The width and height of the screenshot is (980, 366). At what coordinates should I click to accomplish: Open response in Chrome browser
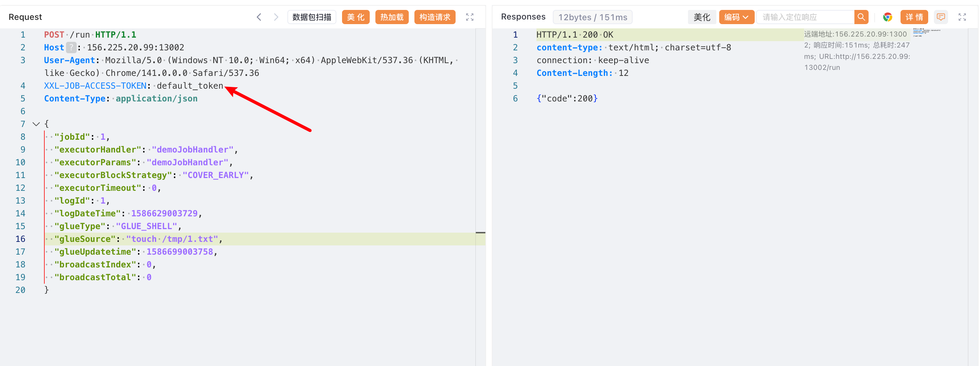click(887, 17)
